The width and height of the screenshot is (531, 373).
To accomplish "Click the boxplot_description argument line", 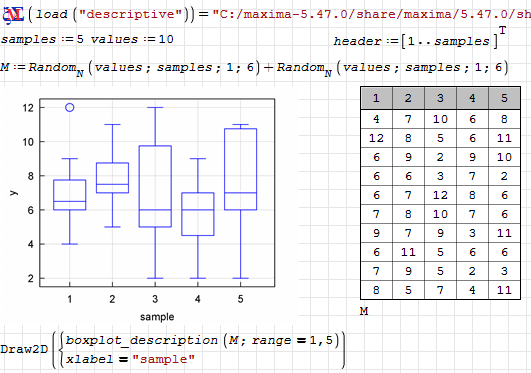I will 202,340.
